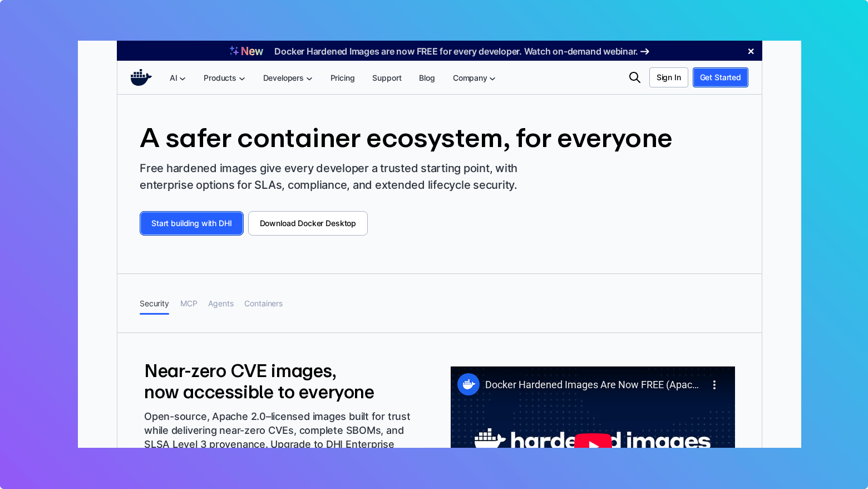
Task: Switch to the Agents tab
Action: pos(221,304)
